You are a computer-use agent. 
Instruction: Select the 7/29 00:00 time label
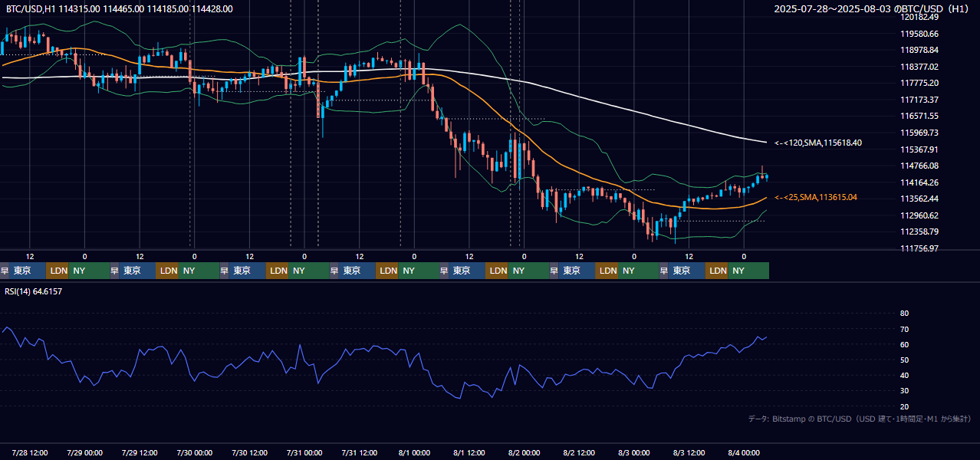84,452
